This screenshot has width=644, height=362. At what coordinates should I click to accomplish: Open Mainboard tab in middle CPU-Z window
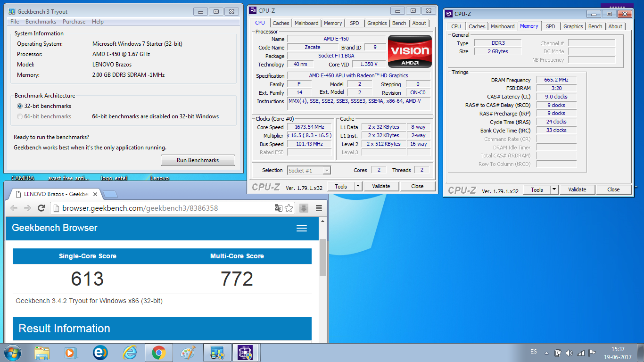pos(306,23)
